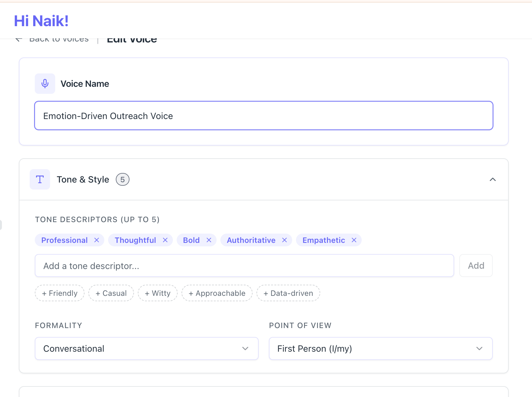
Task: Delete the Authoritative tone tag
Action: 284,240
